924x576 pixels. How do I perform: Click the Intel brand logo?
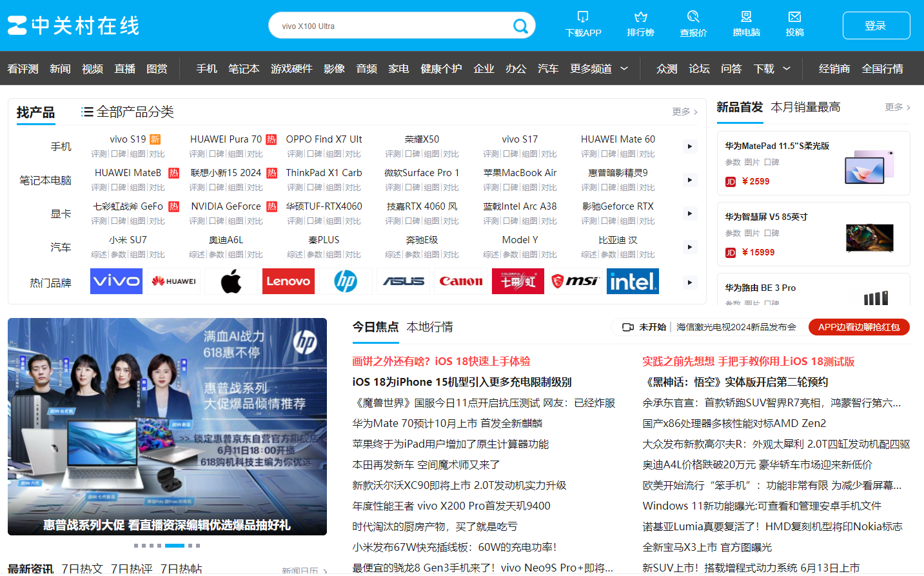pos(633,281)
